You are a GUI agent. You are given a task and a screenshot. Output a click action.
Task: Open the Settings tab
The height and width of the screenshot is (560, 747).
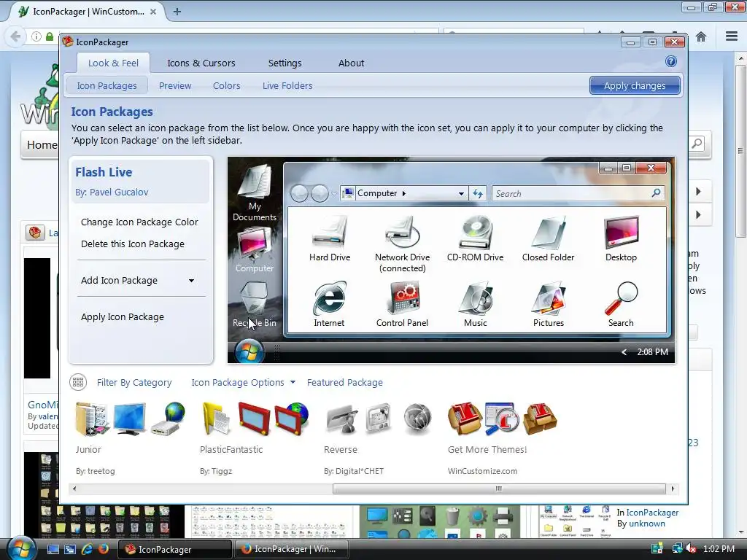tap(285, 63)
